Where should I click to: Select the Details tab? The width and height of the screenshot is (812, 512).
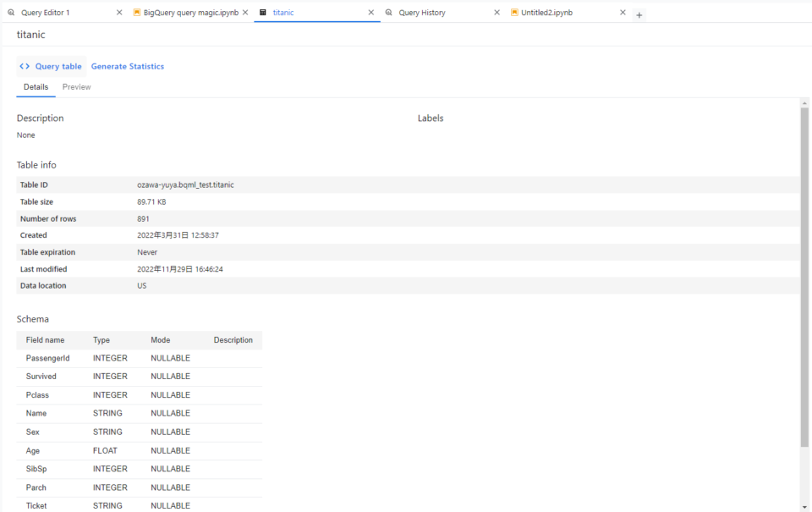pos(36,86)
